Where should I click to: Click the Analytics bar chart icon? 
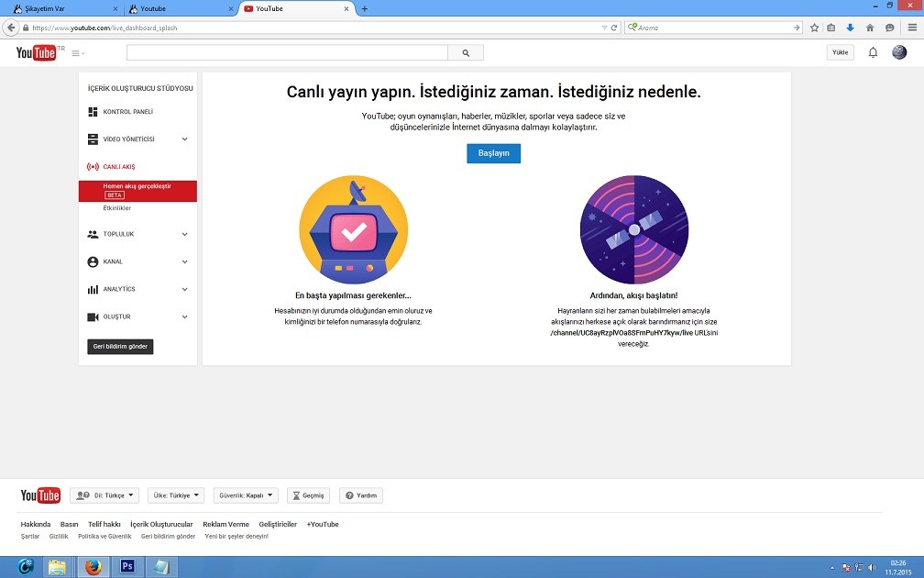pos(93,290)
